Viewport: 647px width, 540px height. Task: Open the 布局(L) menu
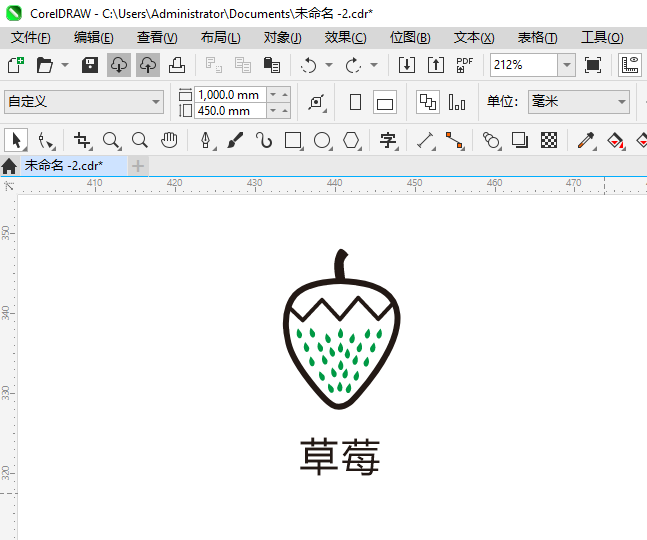coord(221,38)
